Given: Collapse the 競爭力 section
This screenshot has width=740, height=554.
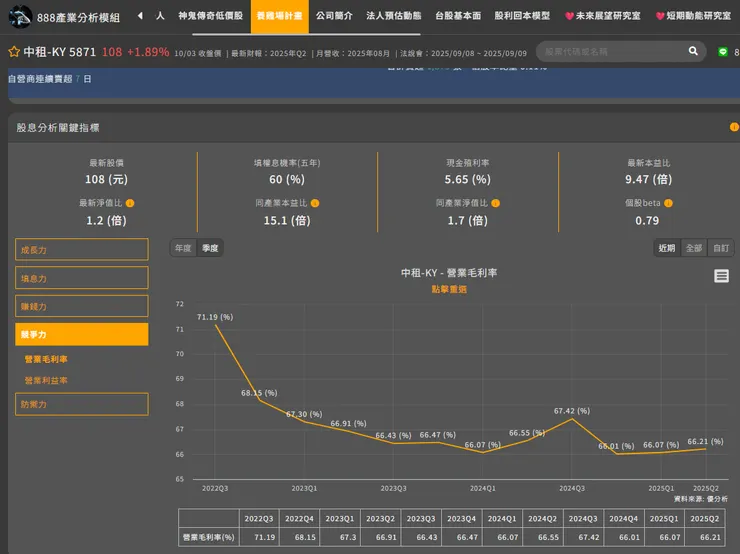Looking at the screenshot, I should [82, 335].
